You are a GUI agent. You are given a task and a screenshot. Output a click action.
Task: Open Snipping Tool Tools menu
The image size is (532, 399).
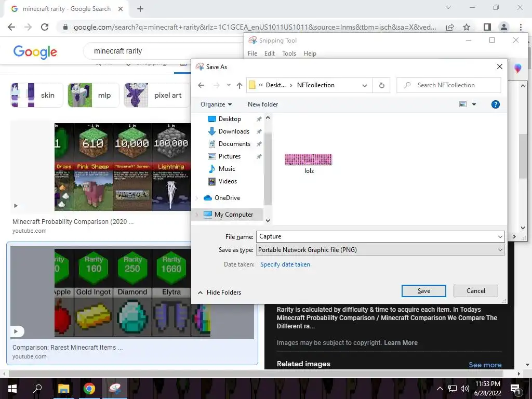(289, 54)
